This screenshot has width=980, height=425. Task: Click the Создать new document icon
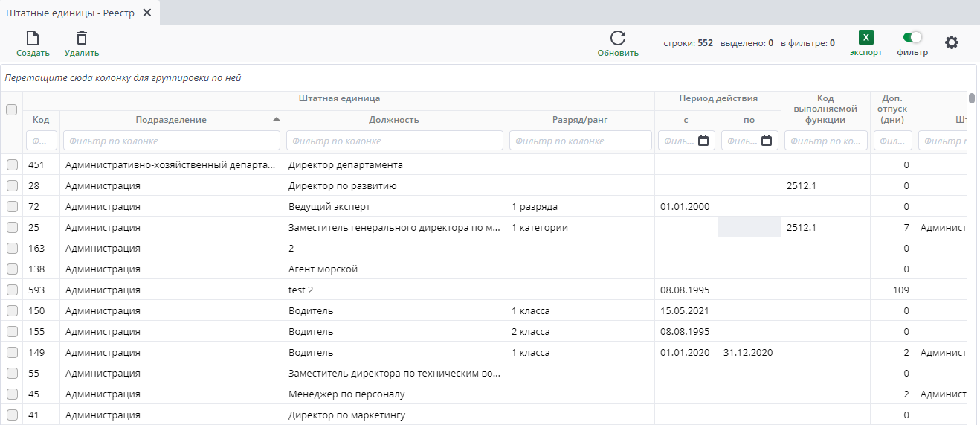33,38
